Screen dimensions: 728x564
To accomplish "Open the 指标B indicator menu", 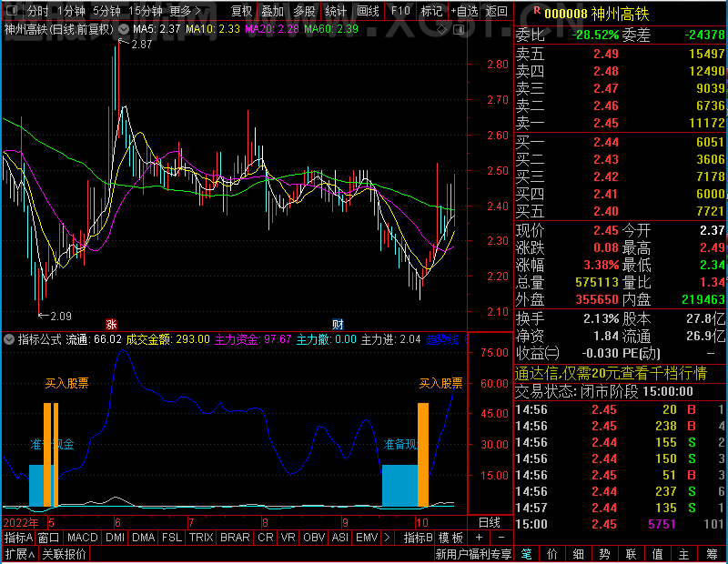I will pyautogui.click(x=418, y=538).
